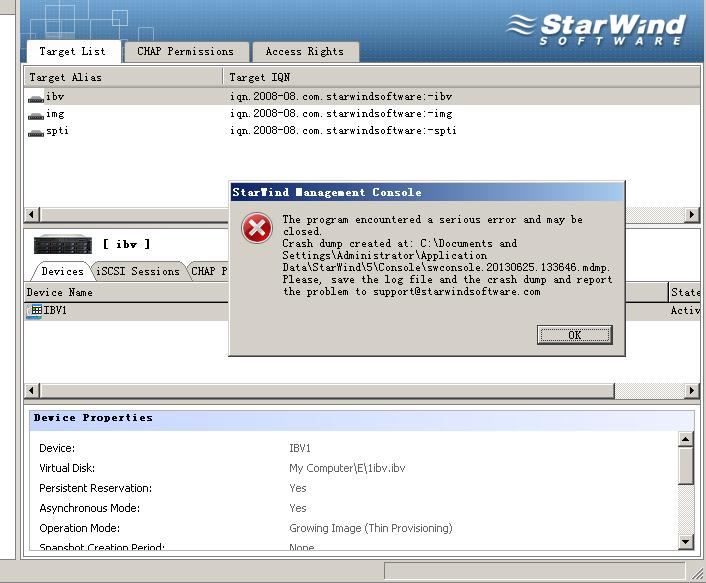Click the Virtual Disk label
This screenshot has height=583, width=706.
[x=67, y=468]
